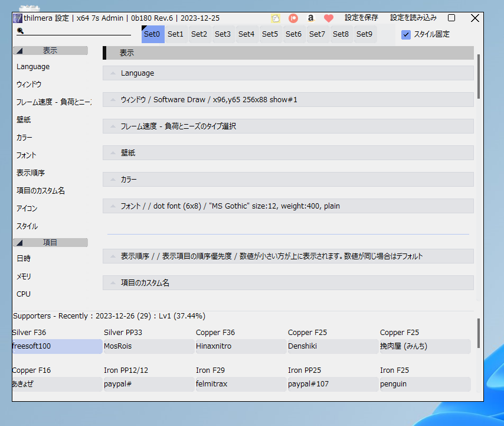Switch to the Set7 tab
504x426 pixels.
tap(318, 34)
